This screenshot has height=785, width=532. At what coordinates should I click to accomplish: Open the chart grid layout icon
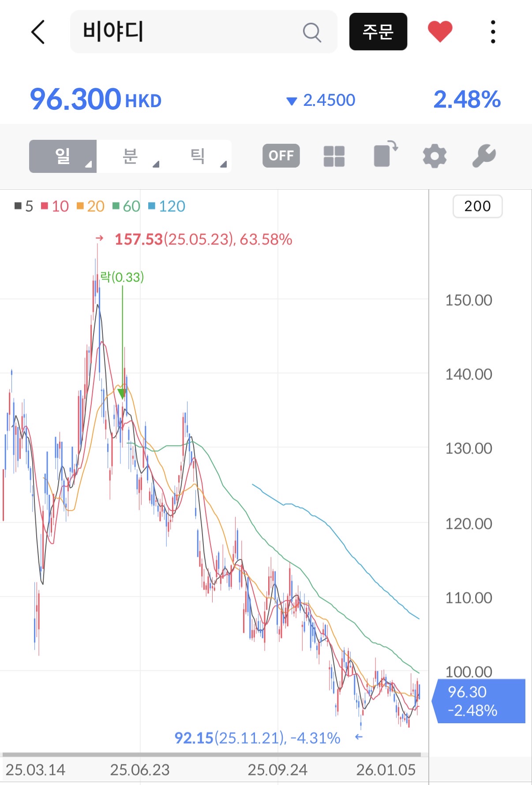(334, 156)
